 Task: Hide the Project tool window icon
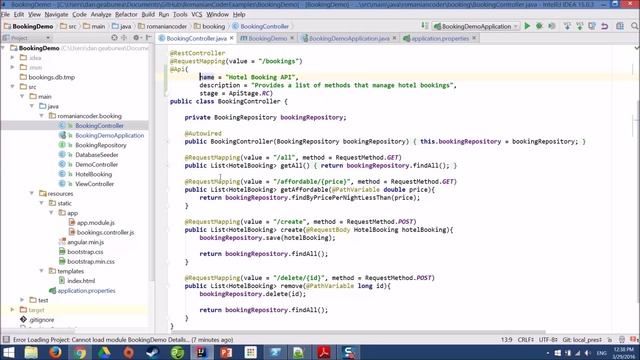(x=149, y=38)
